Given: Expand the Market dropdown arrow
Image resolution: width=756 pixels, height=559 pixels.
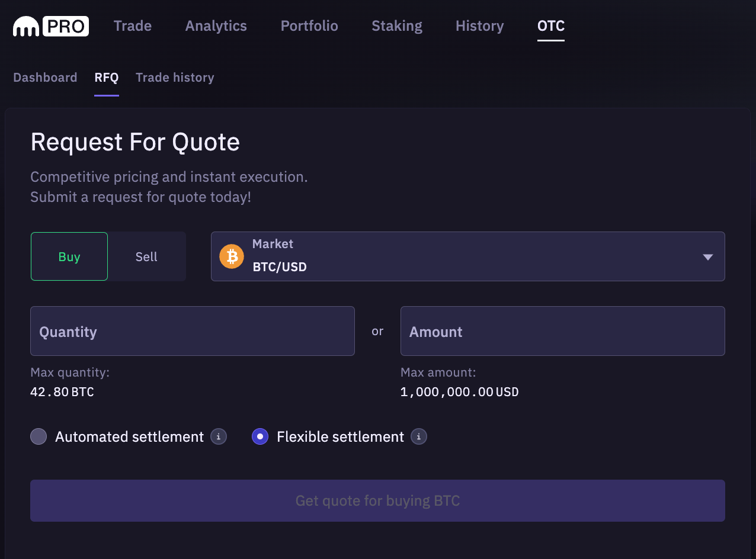Looking at the screenshot, I should click(x=707, y=257).
